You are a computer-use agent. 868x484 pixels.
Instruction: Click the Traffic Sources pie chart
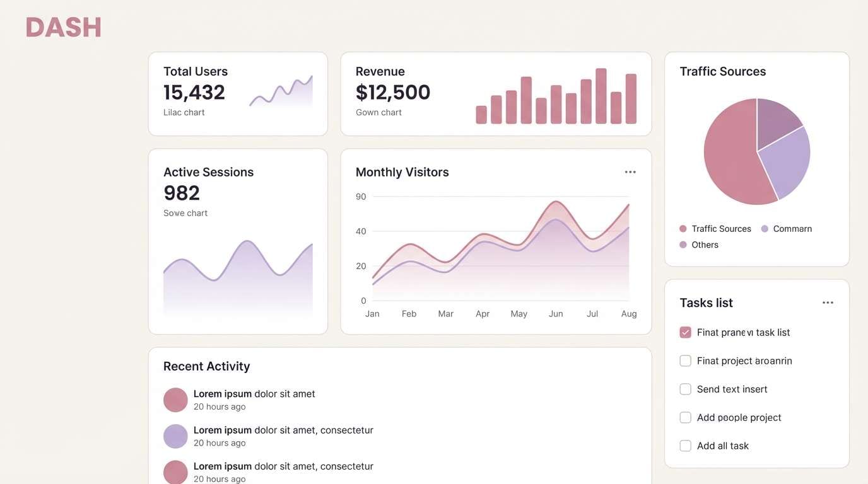757,150
